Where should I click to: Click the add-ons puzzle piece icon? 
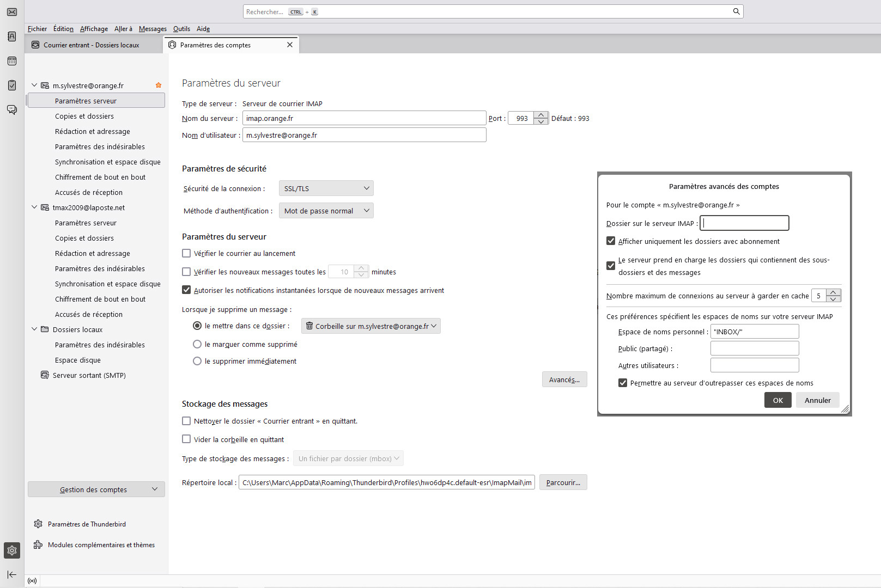click(38, 544)
